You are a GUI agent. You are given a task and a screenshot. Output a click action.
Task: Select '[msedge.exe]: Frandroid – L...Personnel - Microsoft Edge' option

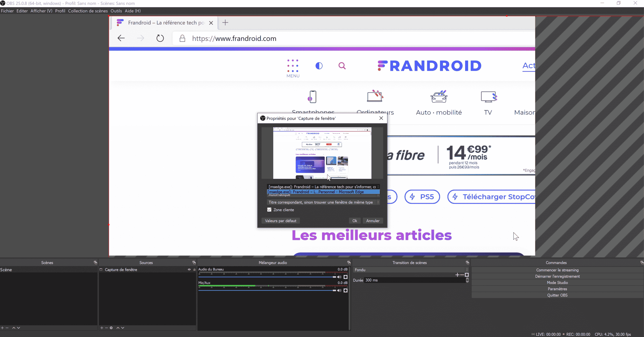[323, 192]
